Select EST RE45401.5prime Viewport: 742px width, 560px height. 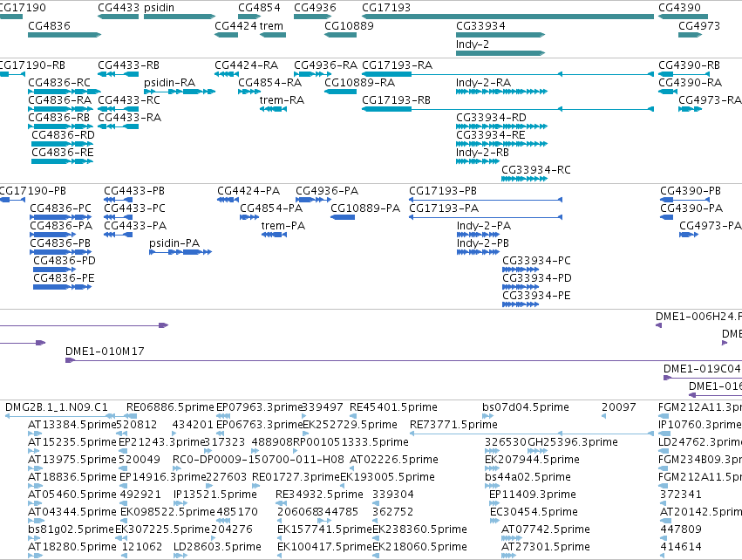coord(394,407)
